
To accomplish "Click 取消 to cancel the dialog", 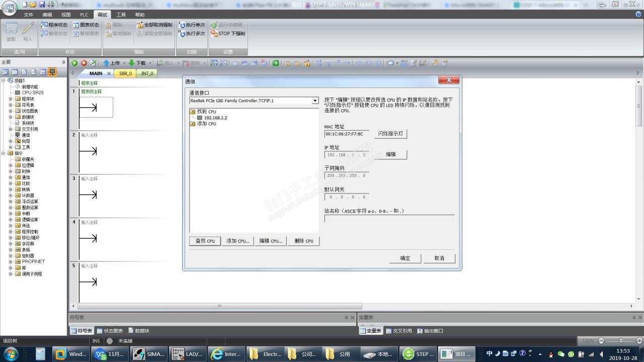I will point(439,258).
